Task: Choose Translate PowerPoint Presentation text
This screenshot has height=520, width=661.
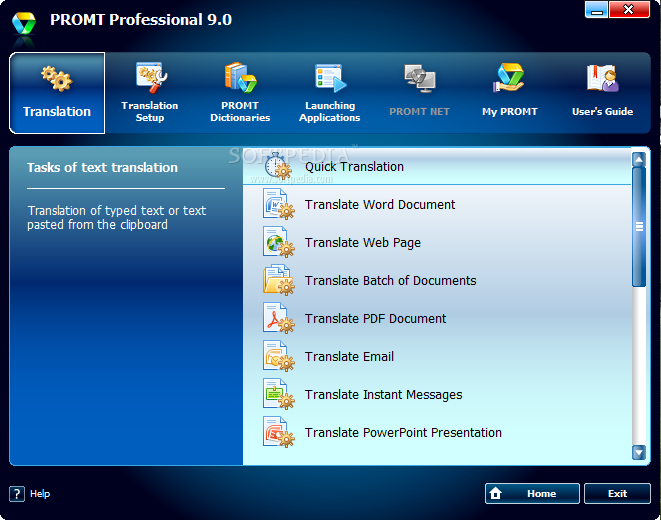Action: 403,433
